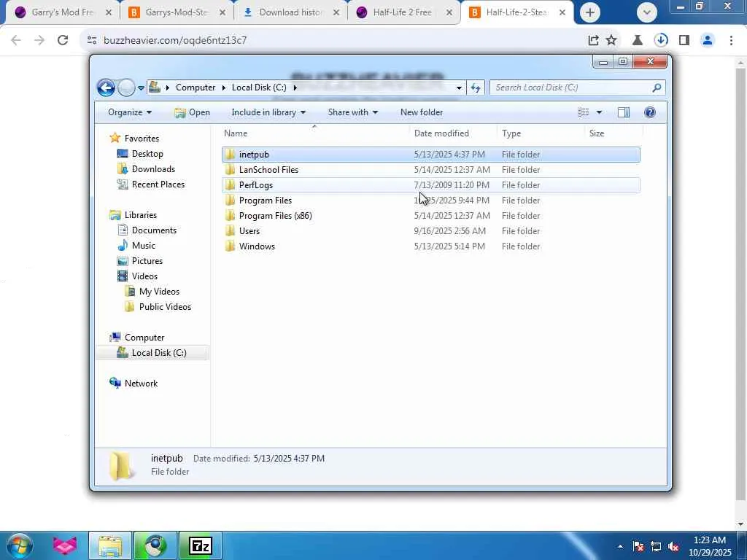The height and width of the screenshot is (560, 747).
Task: Click Explorer's greyed Forward arrow
Action: [126, 87]
